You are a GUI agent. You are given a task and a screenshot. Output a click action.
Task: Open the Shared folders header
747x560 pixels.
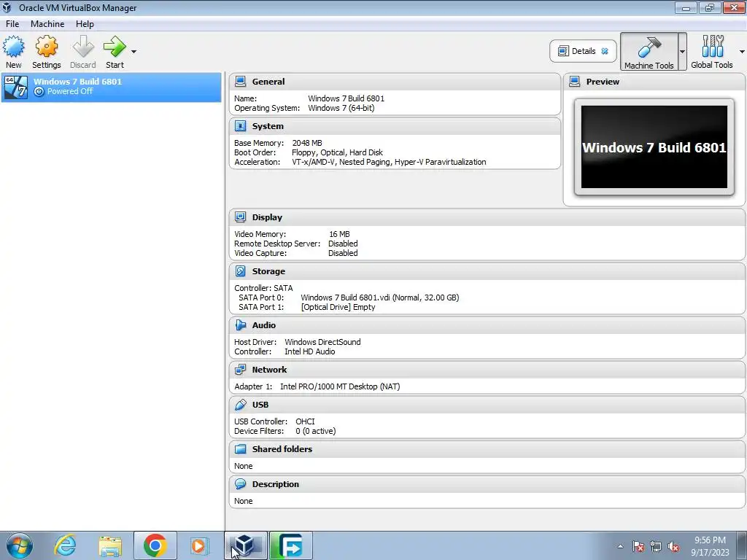point(282,449)
